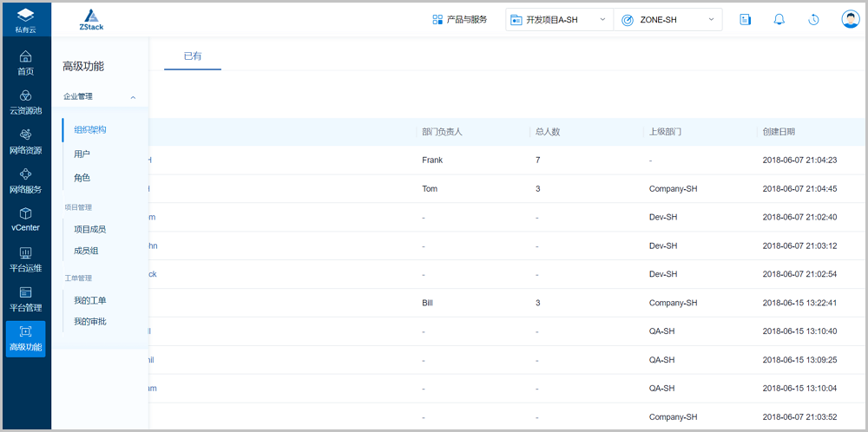Screen dimensions: 868x432
Task: Open the 产品与服务 products and services menu
Action: (460, 19)
